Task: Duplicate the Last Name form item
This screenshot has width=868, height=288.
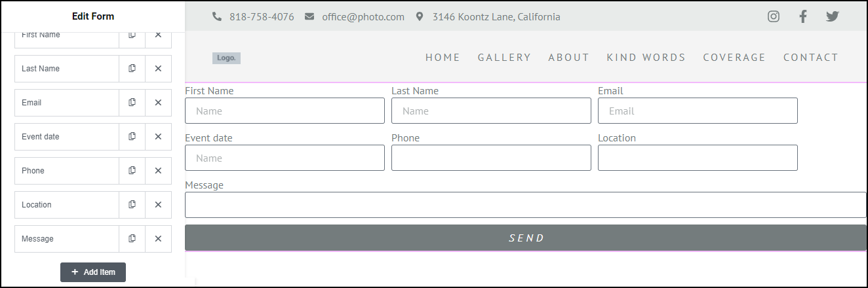Action: point(132,69)
